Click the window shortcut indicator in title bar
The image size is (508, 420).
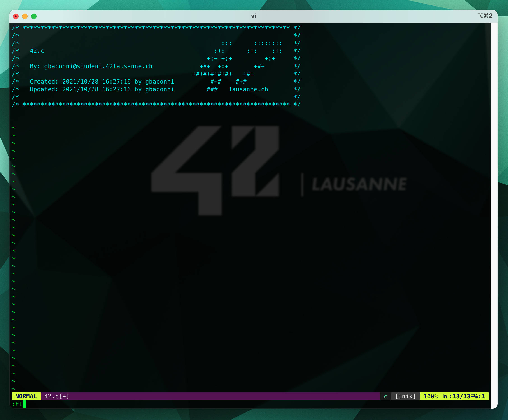coord(485,16)
